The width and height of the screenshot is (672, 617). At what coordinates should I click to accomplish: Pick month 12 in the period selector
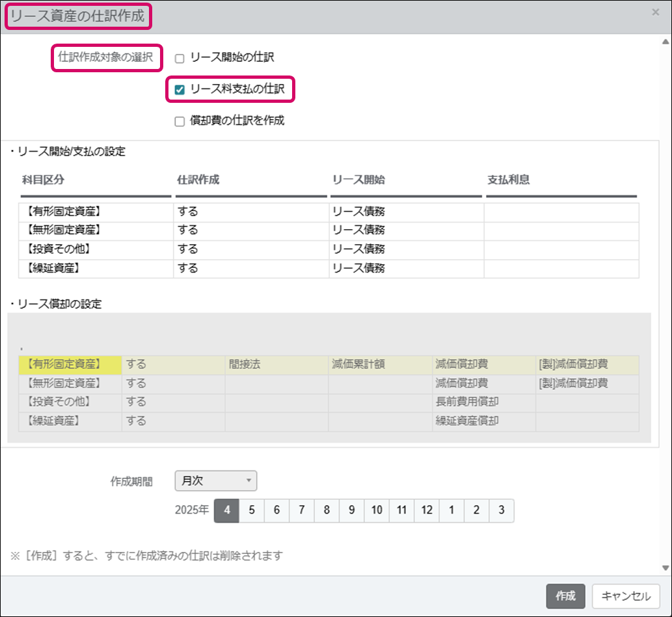pyautogui.click(x=426, y=511)
